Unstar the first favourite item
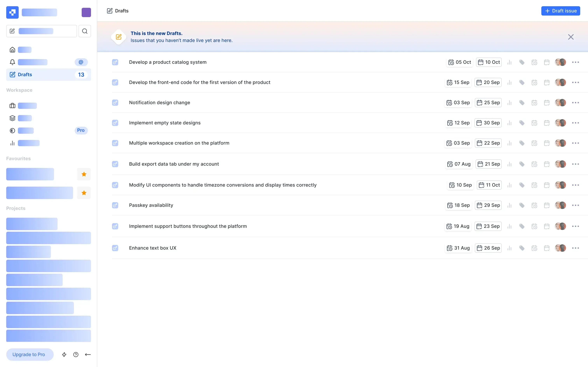The width and height of the screenshot is (588, 367). coord(84,174)
